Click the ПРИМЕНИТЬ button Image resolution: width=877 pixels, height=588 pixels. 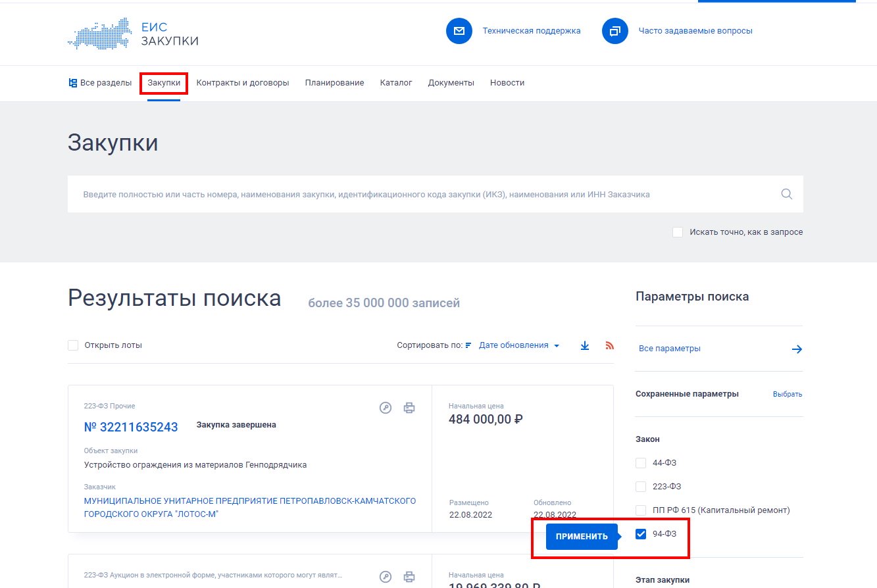coord(582,537)
